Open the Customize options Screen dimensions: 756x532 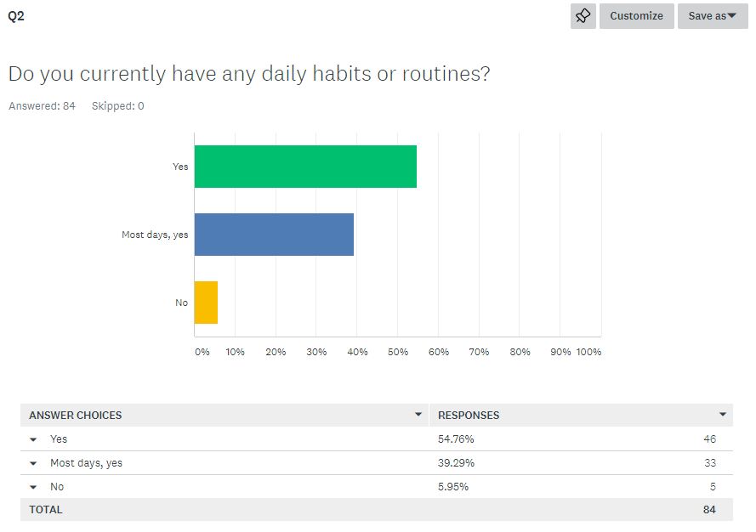click(x=636, y=16)
